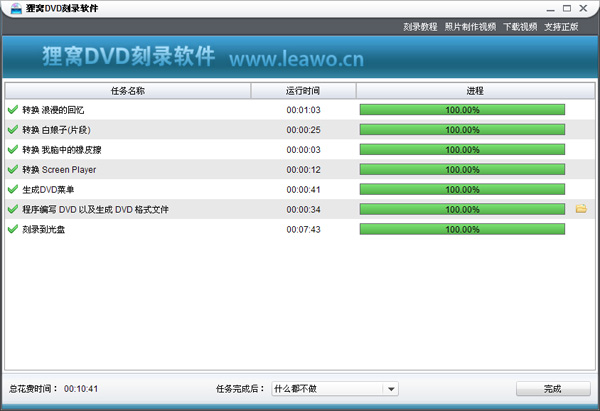The image size is (600, 411).
Task: Close the 狸窝DVD刻录软件 window
Action: coord(583,8)
